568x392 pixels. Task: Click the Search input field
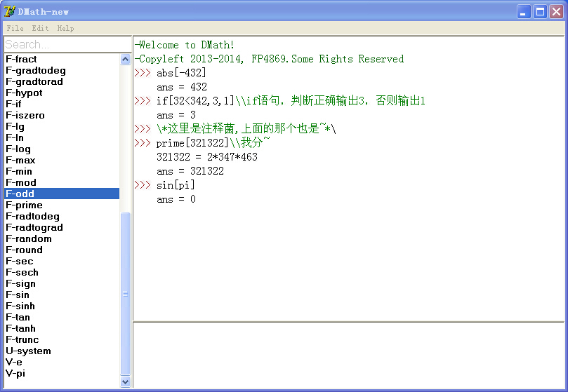[67, 44]
